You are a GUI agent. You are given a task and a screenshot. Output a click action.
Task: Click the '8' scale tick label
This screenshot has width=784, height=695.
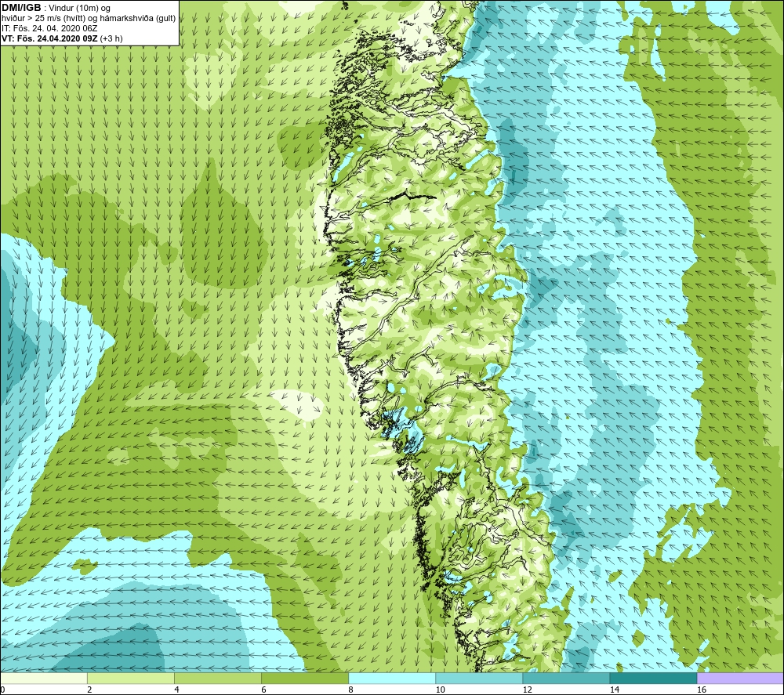[x=350, y=690]
